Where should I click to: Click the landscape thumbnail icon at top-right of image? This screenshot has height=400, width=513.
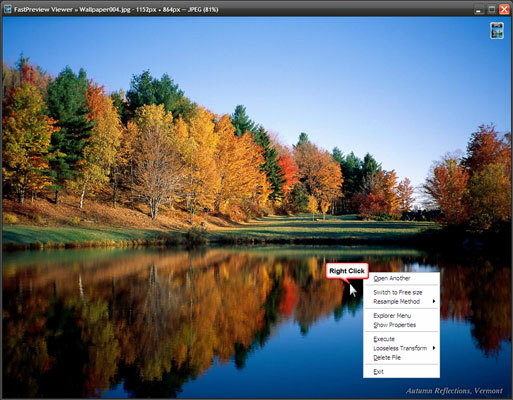[496, 30]
